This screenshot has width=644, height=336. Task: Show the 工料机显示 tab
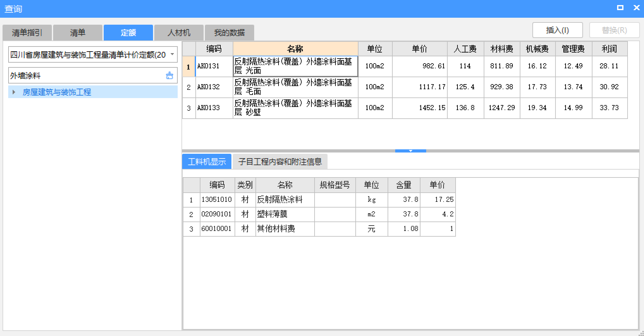207,162
